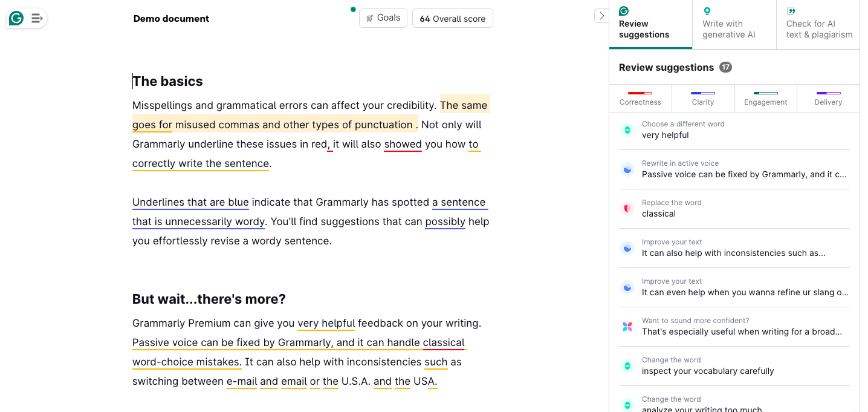Click the underlined word 'possibly'
868x412 pixels.
point(445,221)
